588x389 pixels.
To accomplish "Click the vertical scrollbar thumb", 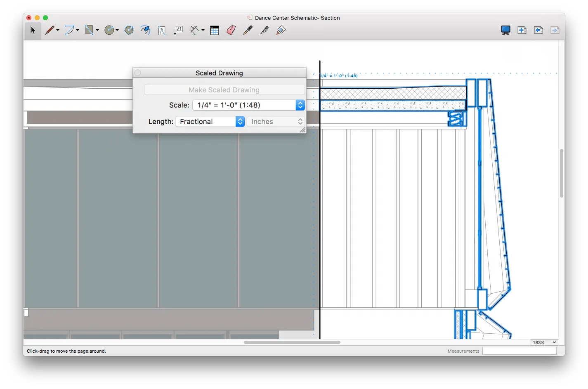I will [x=562, y=173].
